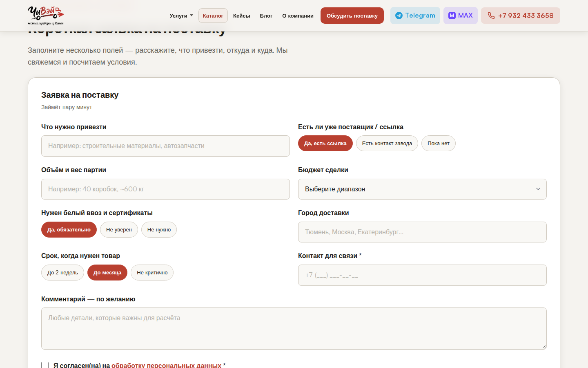Call the number +7 932 433 3658
This screenshot has width=588, height=368.
click(521, 16)
